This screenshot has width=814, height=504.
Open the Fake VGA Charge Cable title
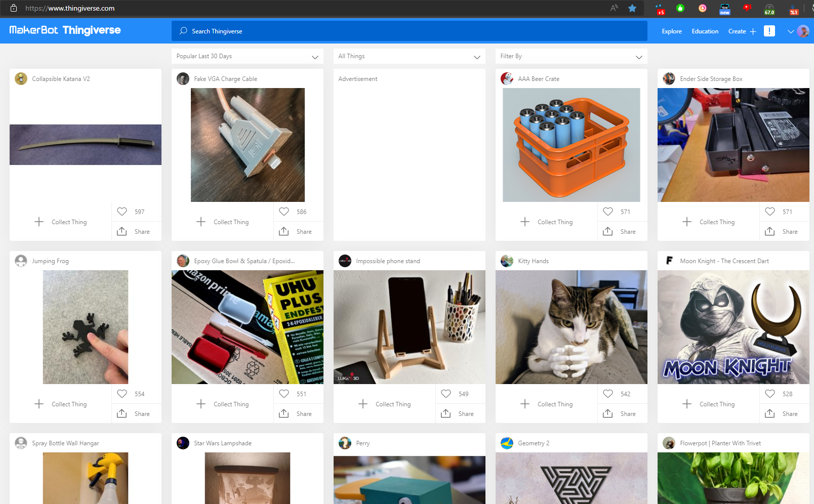point(225,79)
